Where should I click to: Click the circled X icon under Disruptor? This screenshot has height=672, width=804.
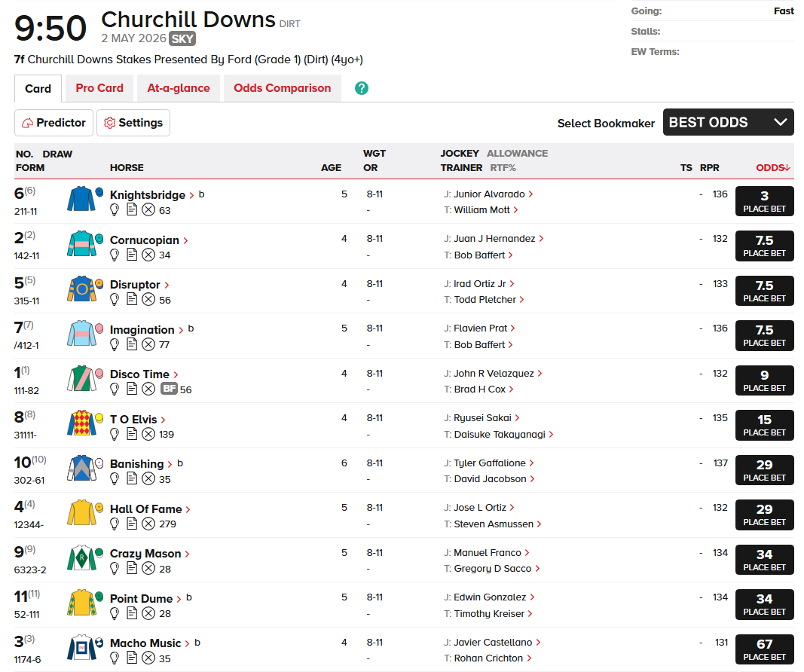pos(148,299)
